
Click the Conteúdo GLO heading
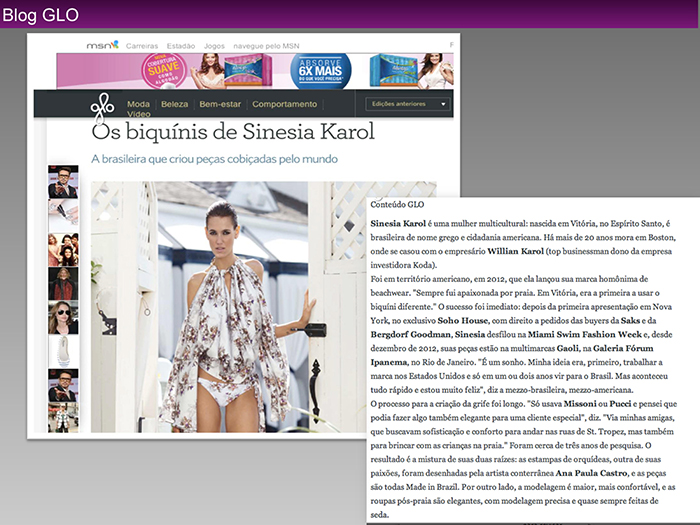point(397,204)
